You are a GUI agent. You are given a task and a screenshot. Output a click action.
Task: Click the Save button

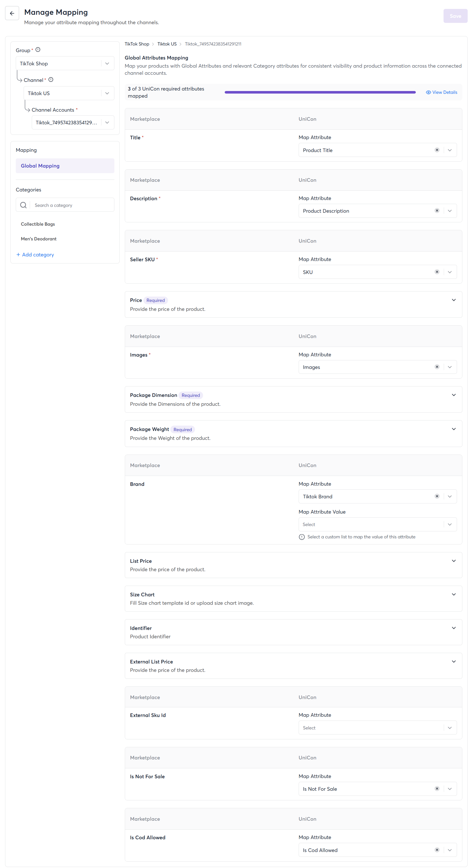(455, 16)
